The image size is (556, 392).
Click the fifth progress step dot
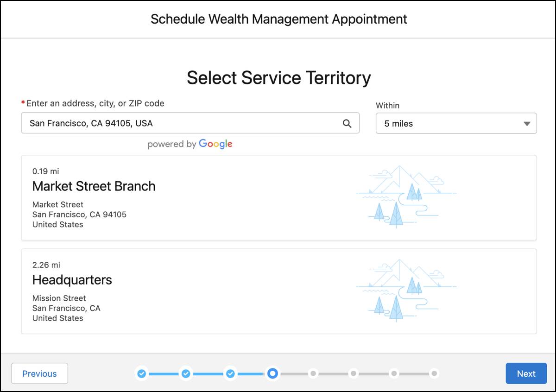tap(313, 373)
